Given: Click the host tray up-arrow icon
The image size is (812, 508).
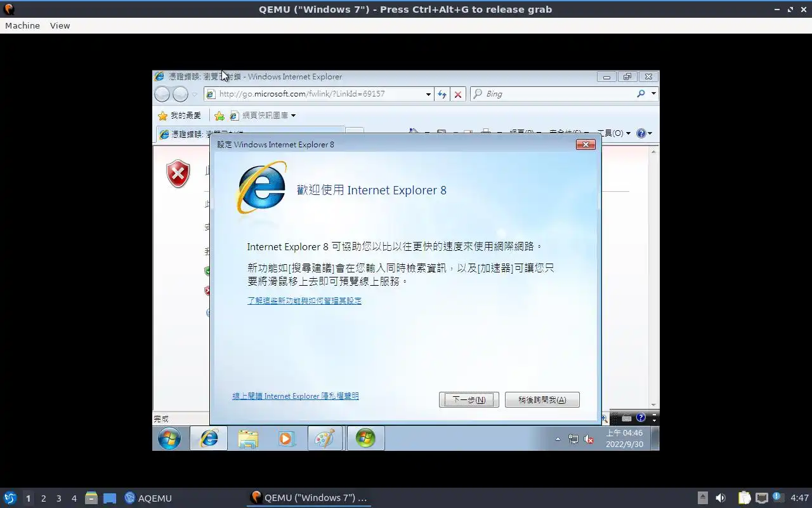Looking at the screenshot, I should pyautogui.click(x=703, y=498).
